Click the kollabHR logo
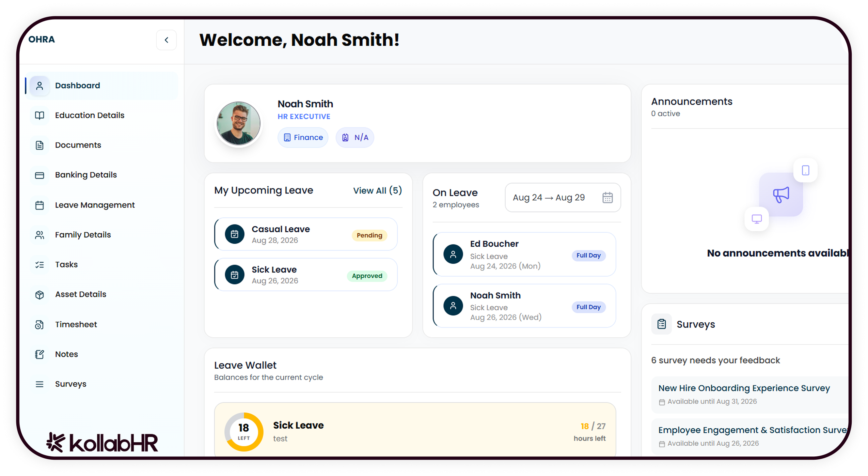 tap(102, 442)
